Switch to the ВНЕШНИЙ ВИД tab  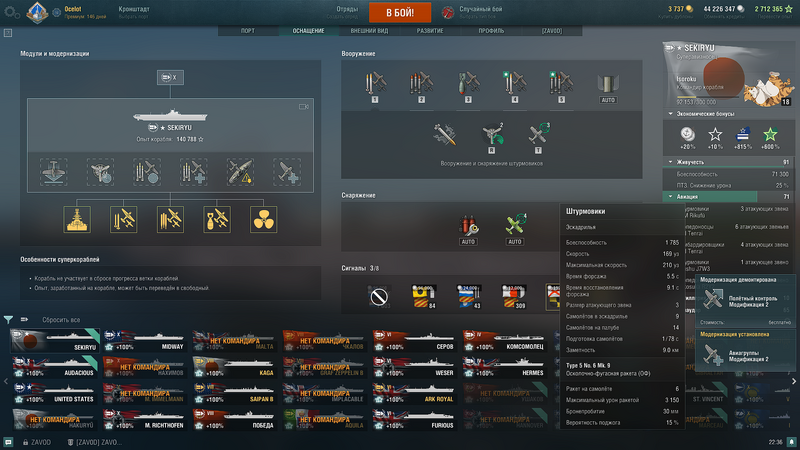[x=369, y=31]
